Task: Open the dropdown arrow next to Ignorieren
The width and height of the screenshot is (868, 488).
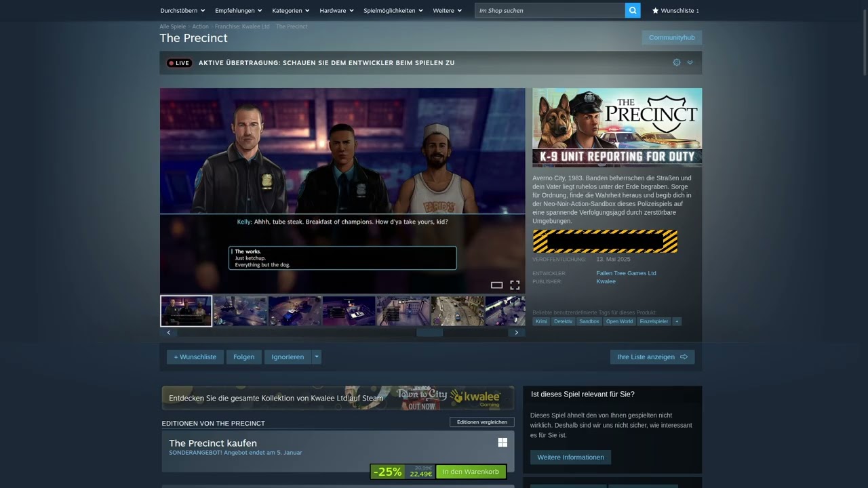Action: [x=317, y=357]
